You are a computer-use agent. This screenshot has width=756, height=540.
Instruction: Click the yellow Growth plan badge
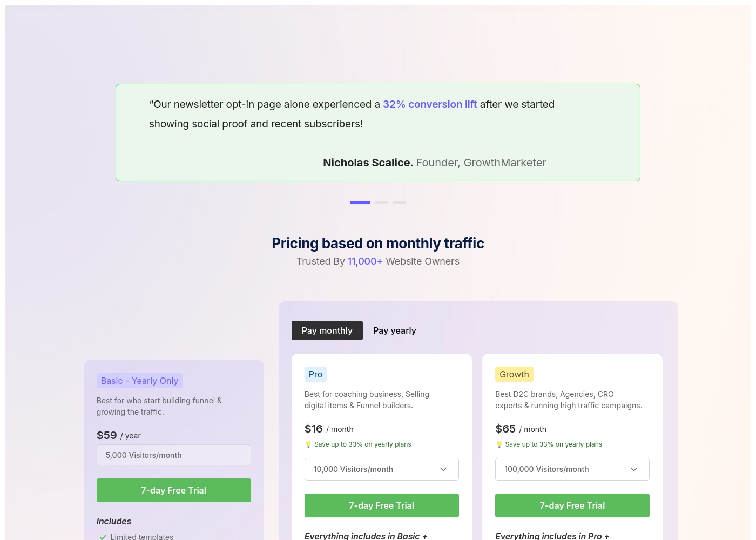pos(514,374)
